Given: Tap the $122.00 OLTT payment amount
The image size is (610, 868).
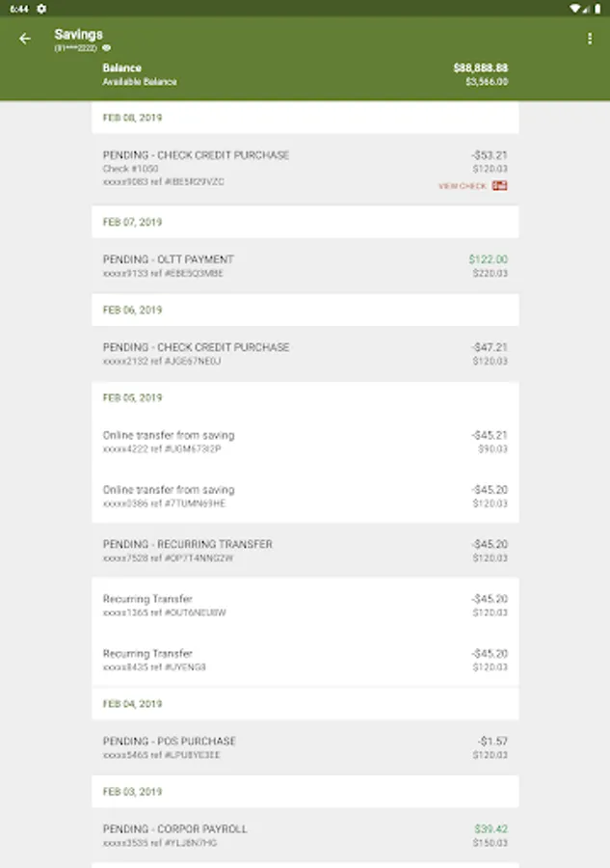Looking at the screenshot, I should (x=488, y=259).
